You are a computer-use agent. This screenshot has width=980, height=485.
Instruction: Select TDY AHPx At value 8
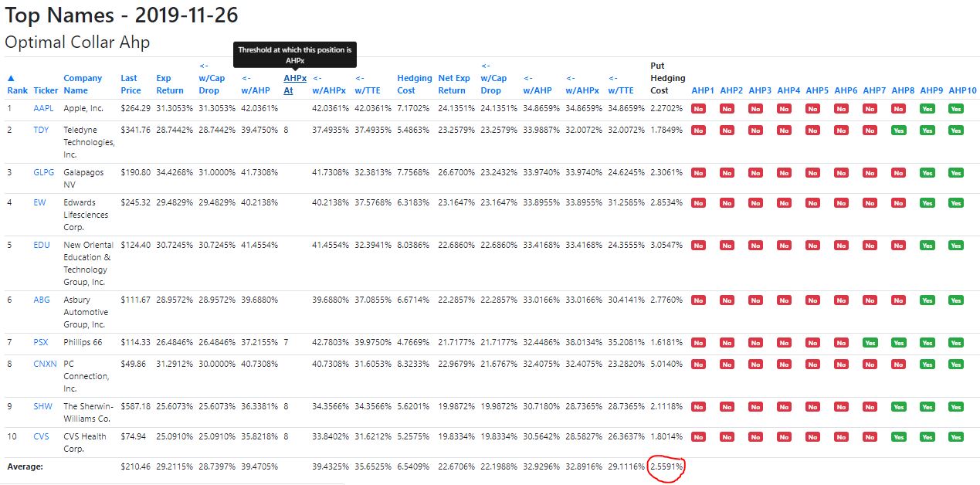(x=286, y=130)
